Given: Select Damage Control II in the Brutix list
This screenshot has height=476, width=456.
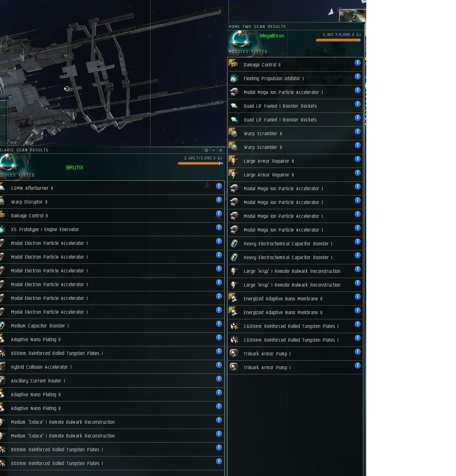Looking at the screenshot, I should [112, 215].
